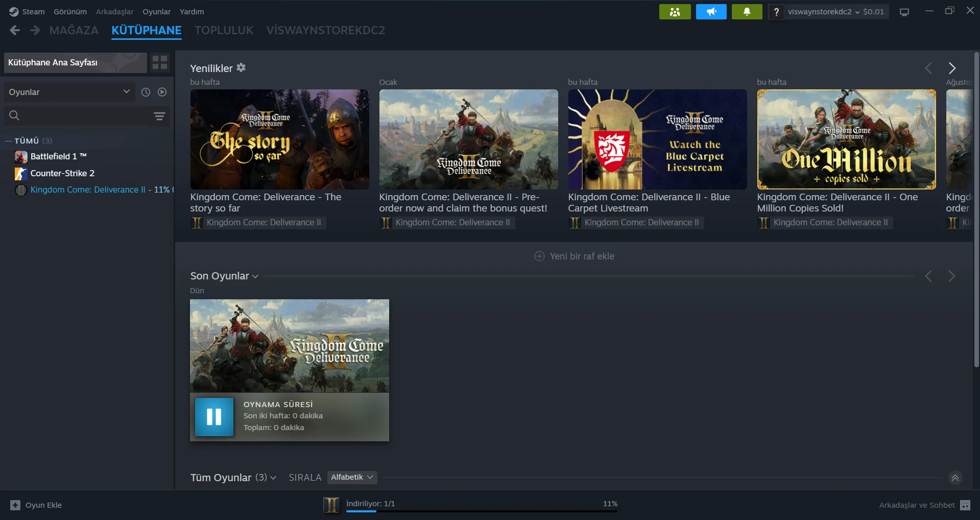Switch to the KÜTÜPHANE tab
Viewport: 980px width, 520px height.
pos(147,31)
